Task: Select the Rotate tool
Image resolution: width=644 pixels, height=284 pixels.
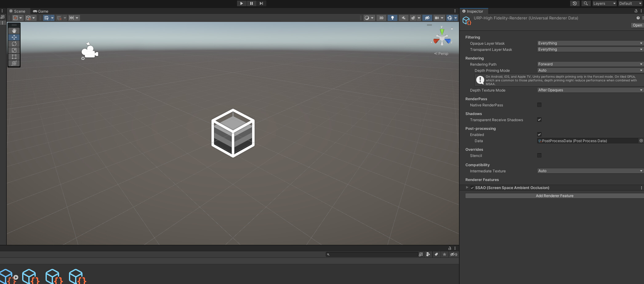Action: (14, 44)
